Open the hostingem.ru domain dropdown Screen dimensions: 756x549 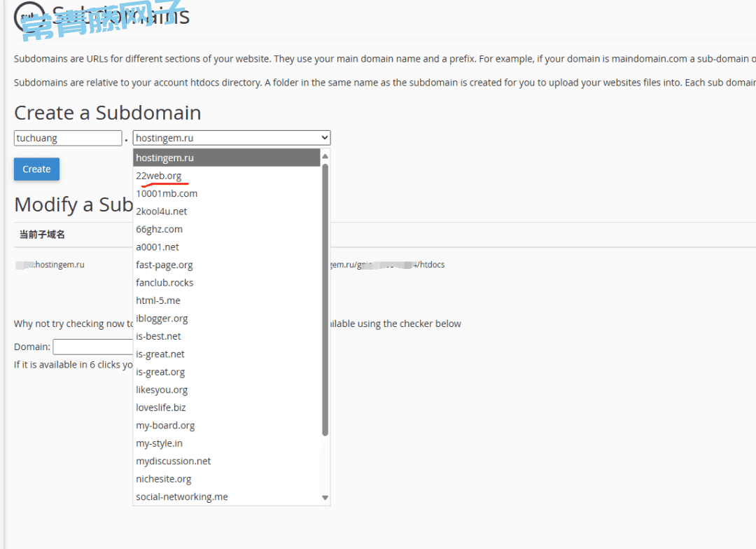tap(232, 138)
